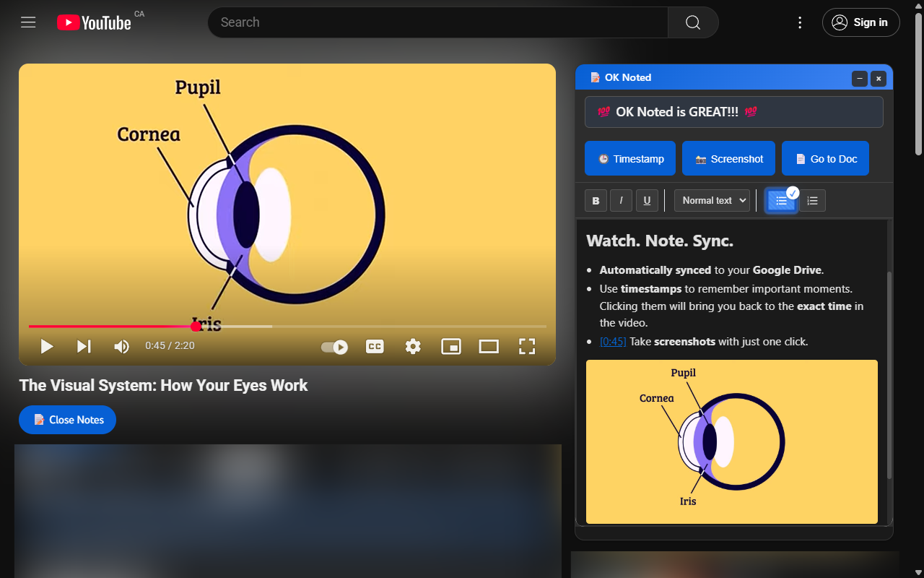
Task: Seek using the video progress bar
Action: pyautogui.click(x=287, y=326)
